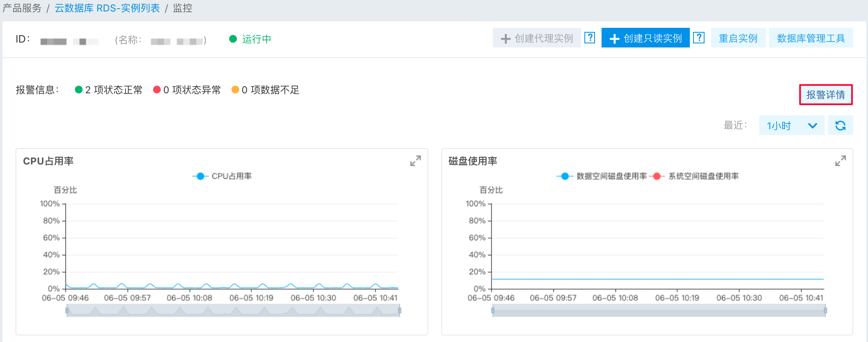Click 创建只读实例 button

point(645,38)
